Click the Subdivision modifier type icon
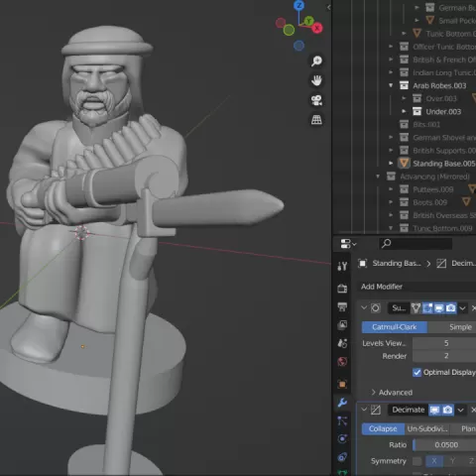Viewport: 476px width, 476px height. (376, 308)
